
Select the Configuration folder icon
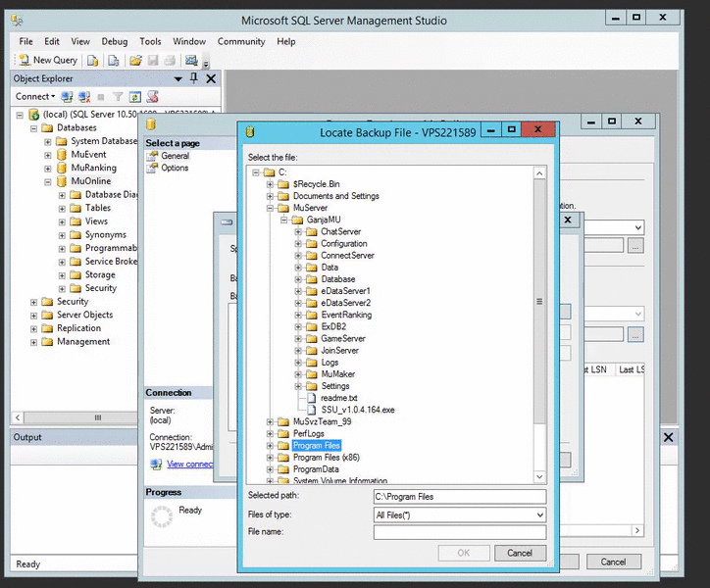311,244
